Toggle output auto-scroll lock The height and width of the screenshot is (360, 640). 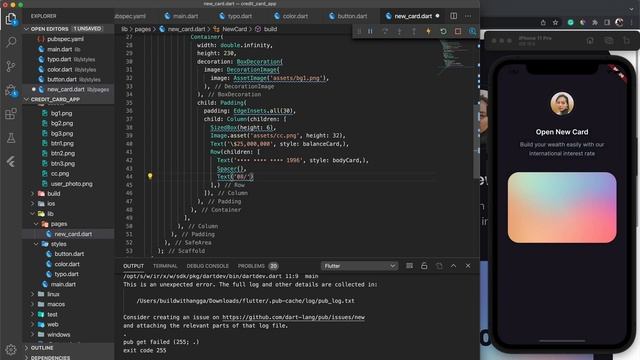pyautogui.click(x=424, y=266)
